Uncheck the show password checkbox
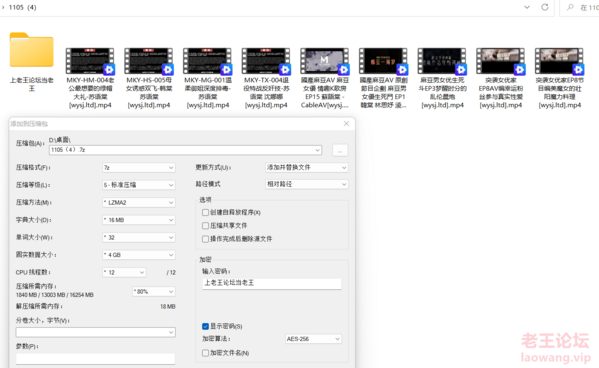599x368 pixels. click(205, 326)
